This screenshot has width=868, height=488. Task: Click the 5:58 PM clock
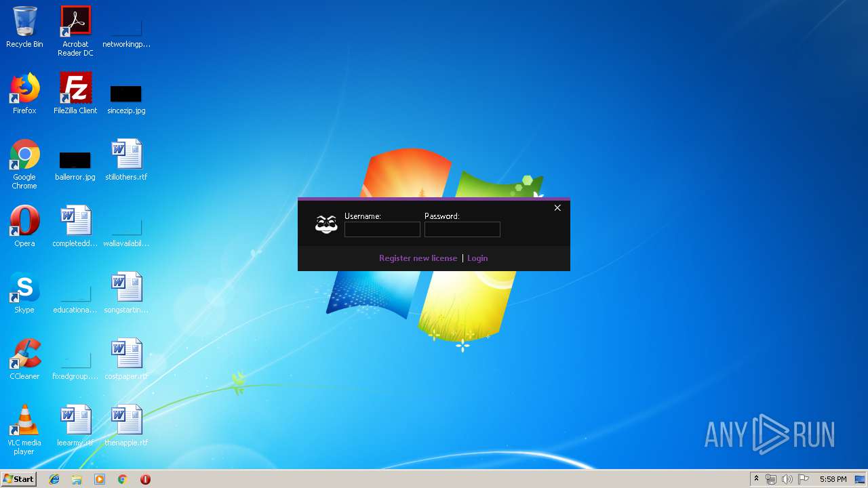833,479
